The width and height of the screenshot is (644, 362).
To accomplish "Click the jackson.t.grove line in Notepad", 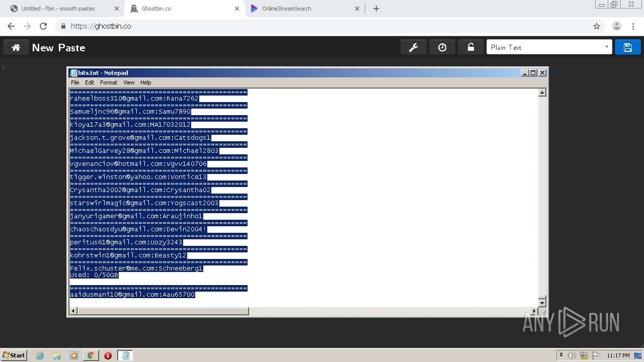I will point(140,138).
